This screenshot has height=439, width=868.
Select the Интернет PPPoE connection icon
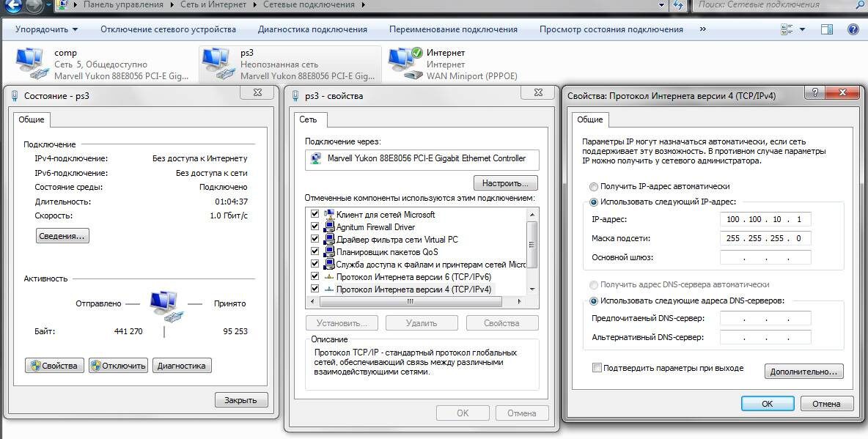pos(405,64)
